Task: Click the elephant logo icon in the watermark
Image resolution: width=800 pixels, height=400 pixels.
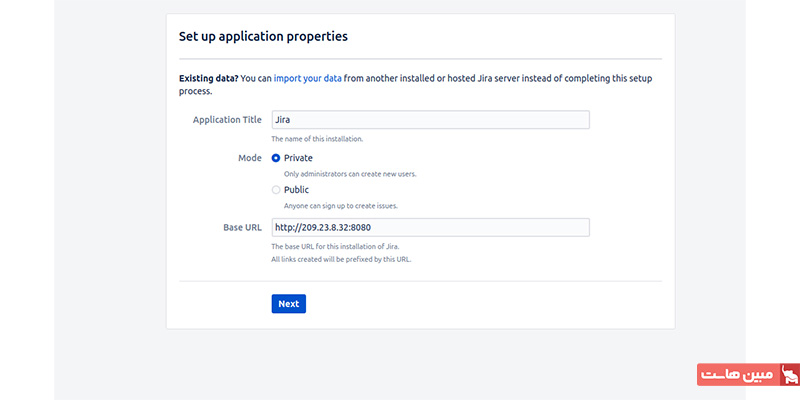Action: click(x=790, y=375)
